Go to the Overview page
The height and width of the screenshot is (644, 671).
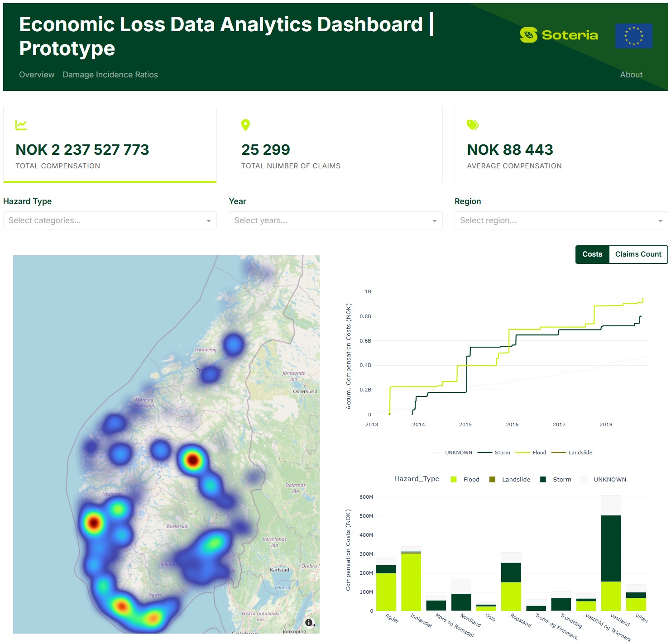[37, 75]
